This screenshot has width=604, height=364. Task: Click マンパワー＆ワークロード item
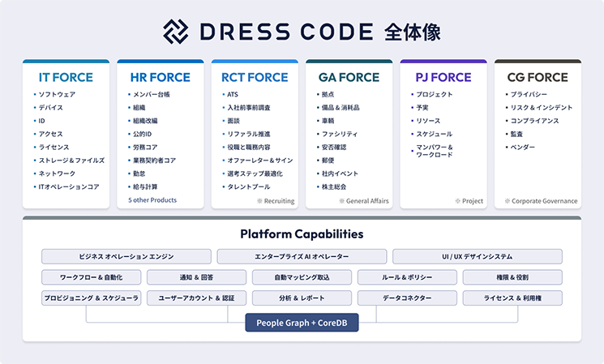[x=435, y=151]
